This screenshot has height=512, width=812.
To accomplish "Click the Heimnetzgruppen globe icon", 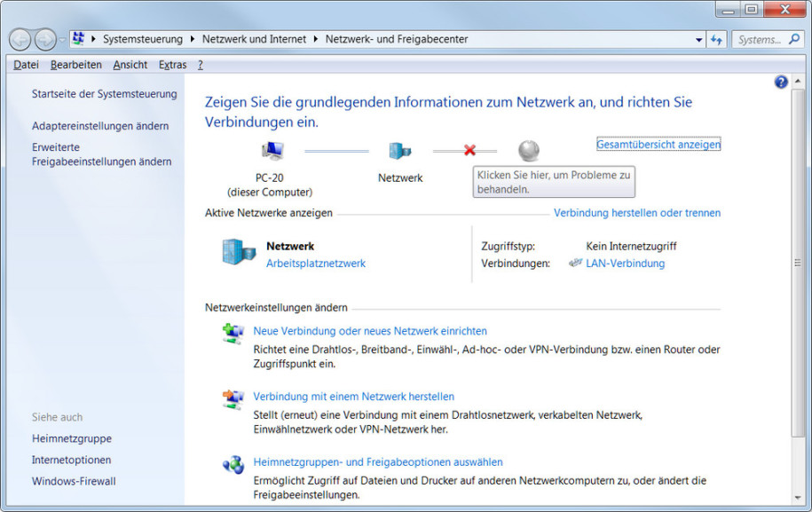I will pos(233,464).
